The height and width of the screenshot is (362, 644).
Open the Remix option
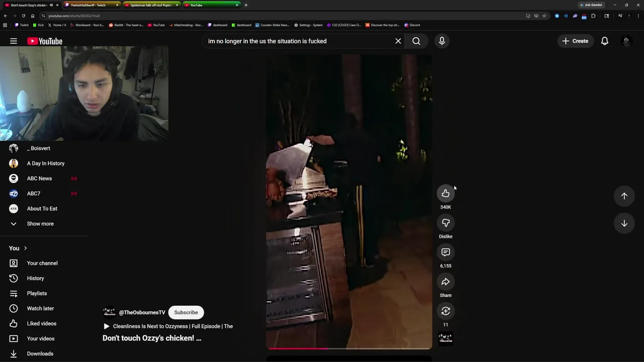[446, 311]
